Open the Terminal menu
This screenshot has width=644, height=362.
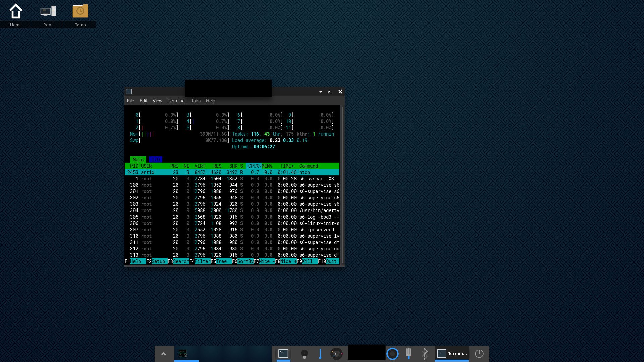click(176, 101)
